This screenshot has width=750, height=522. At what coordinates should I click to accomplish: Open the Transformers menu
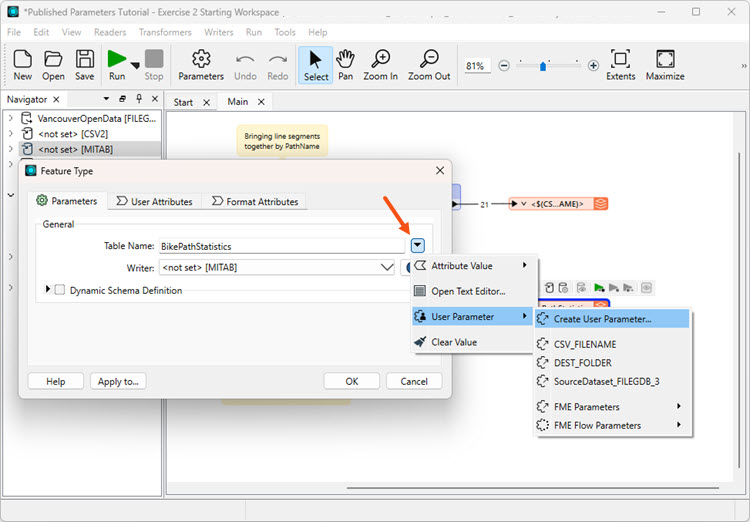(x=165, y=32)
